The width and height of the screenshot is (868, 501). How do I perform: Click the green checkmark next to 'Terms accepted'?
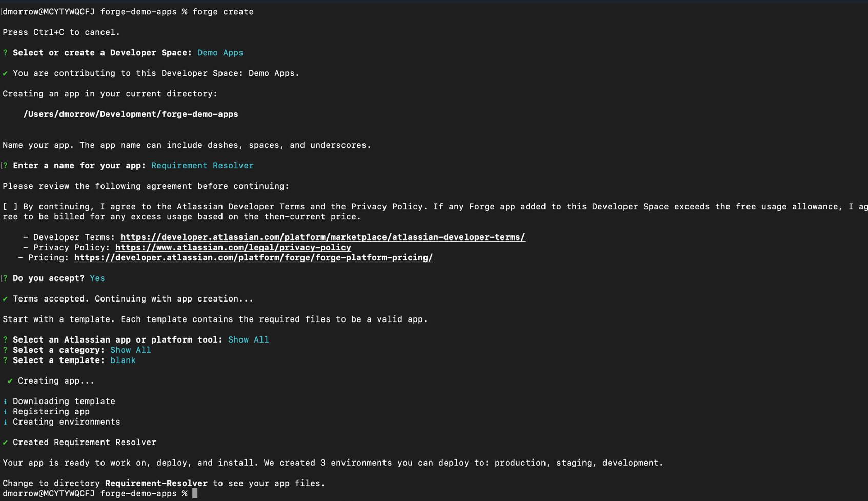(x=5, y=298)
